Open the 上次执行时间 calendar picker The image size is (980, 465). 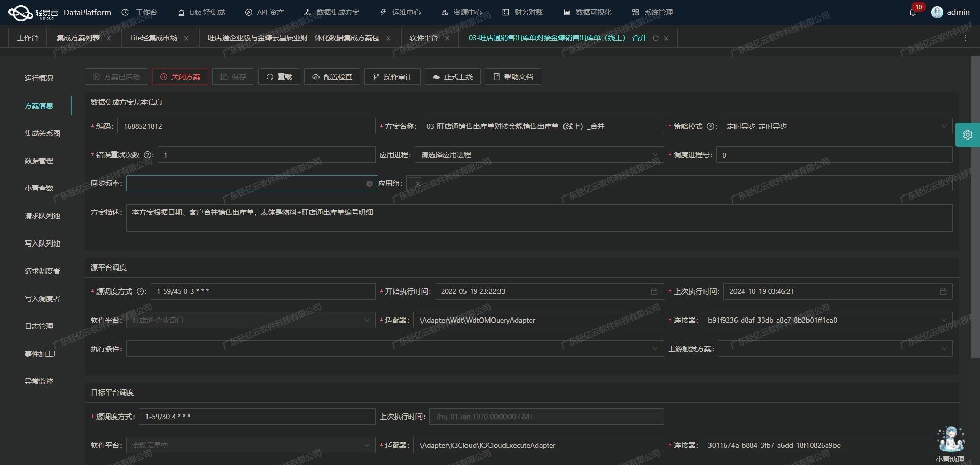[943, 291]
